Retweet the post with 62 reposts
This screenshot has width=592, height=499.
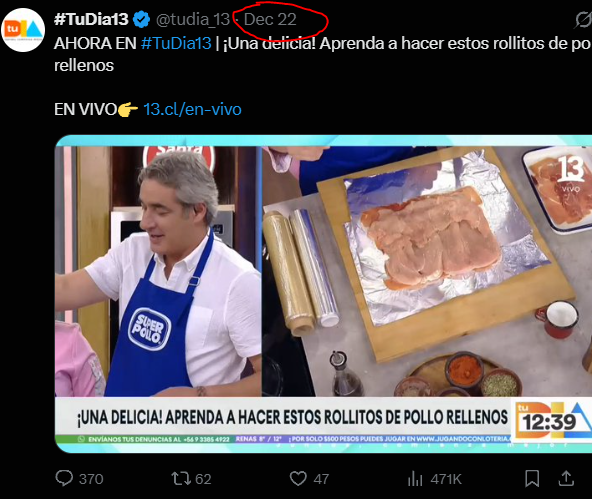181,479
